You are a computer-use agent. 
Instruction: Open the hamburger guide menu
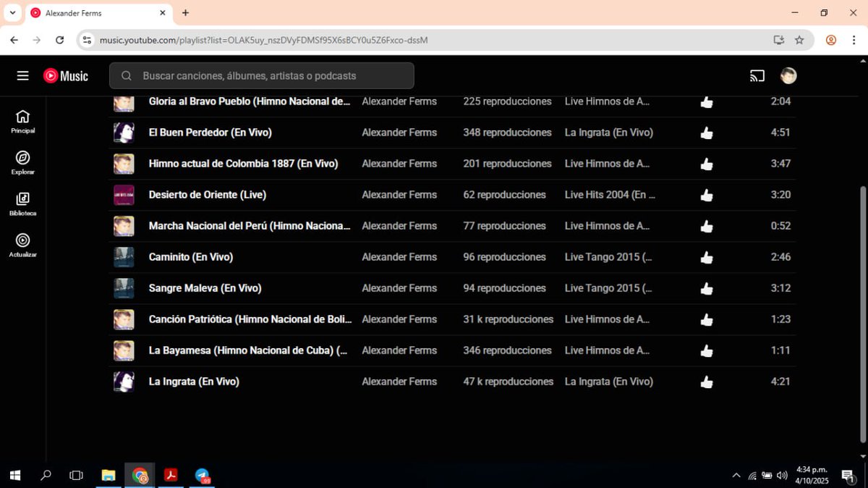click(23, 76)
